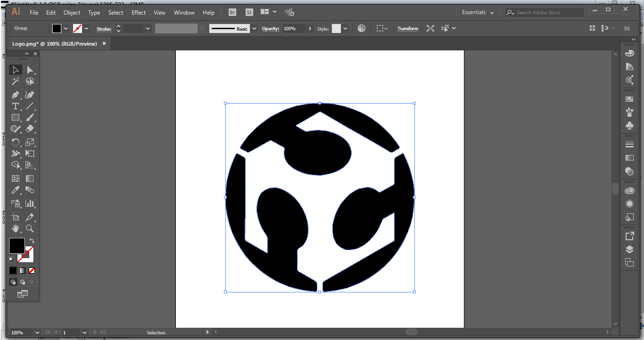Open the stroke color dropdown in control bar
Screen dimensions: 644x340
pos(87,29)
